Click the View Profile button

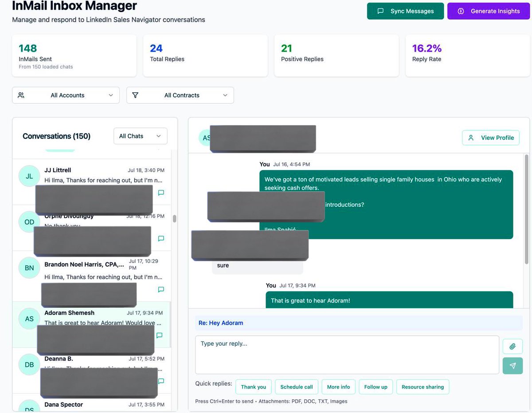pos(491,138)
